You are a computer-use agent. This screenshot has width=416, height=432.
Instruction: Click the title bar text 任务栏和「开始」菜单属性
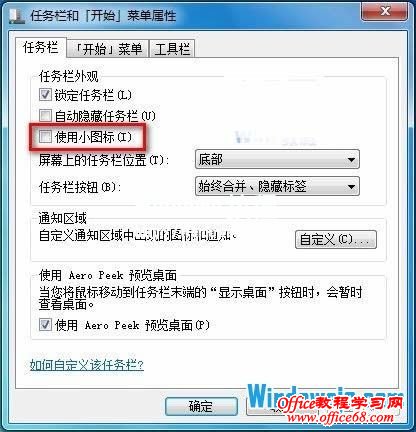pos(103,16)
